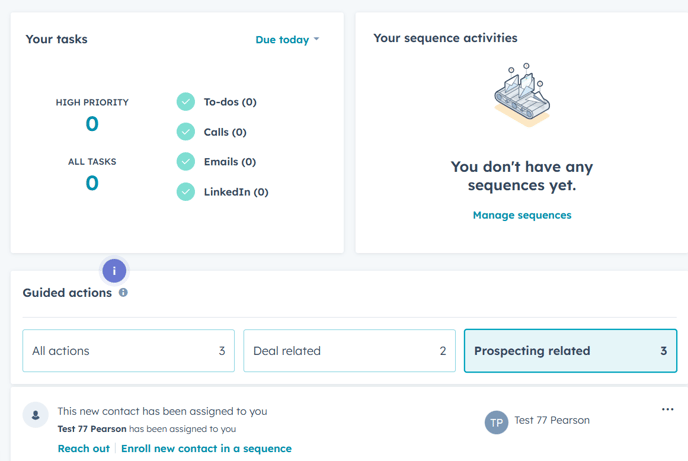The height and width of the screenshot is (461, 688).
Task: Click the LinkedIn green checkmark icon
Action: [x=185, y=192]
